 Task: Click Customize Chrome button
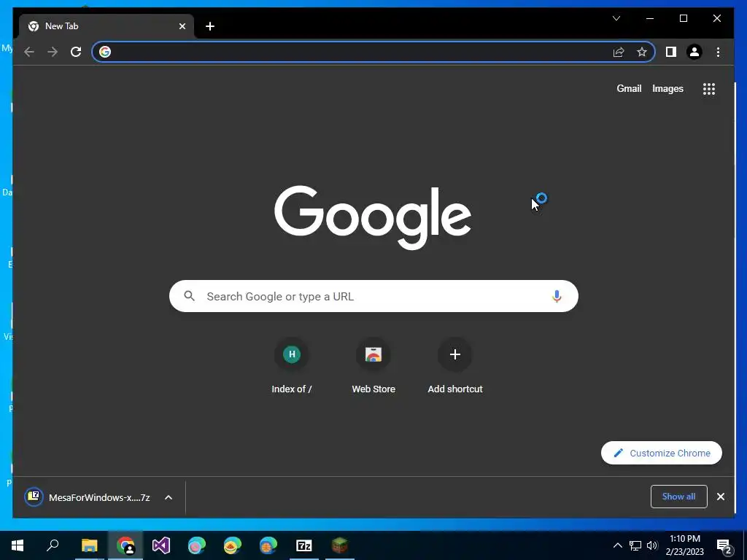tap(661, 453)
